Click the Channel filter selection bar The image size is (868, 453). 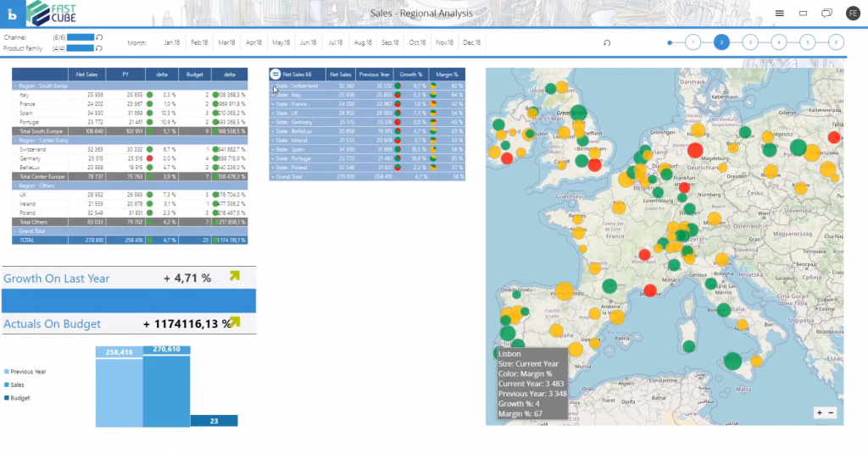click(x=81, y=37)
